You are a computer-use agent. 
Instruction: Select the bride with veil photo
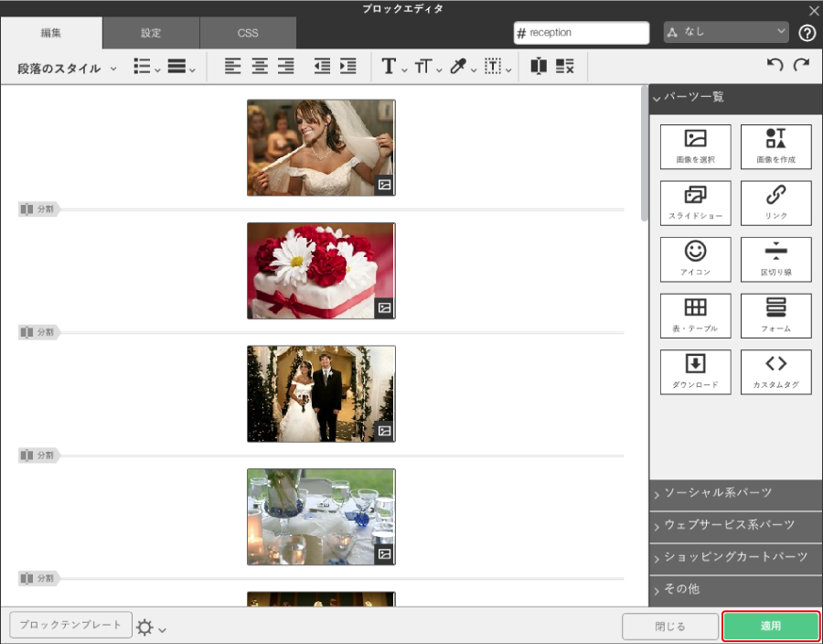coord(321,147)
